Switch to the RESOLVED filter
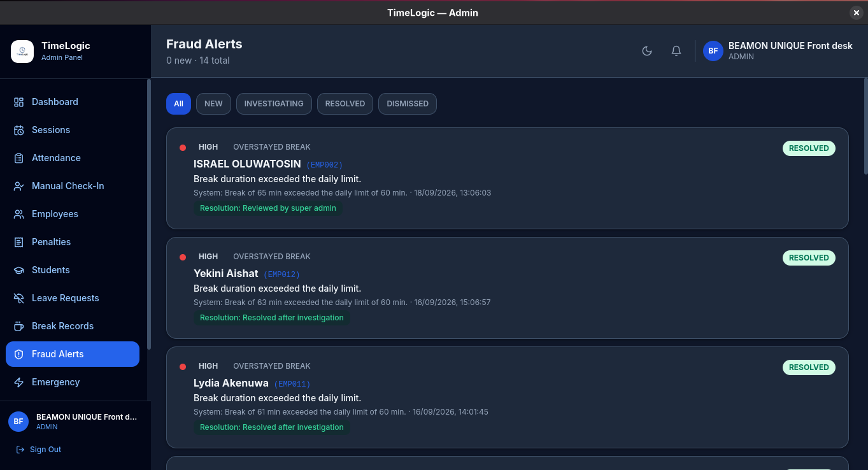The height and width of the screenshot is (470, 868). (x=345, y=104)
